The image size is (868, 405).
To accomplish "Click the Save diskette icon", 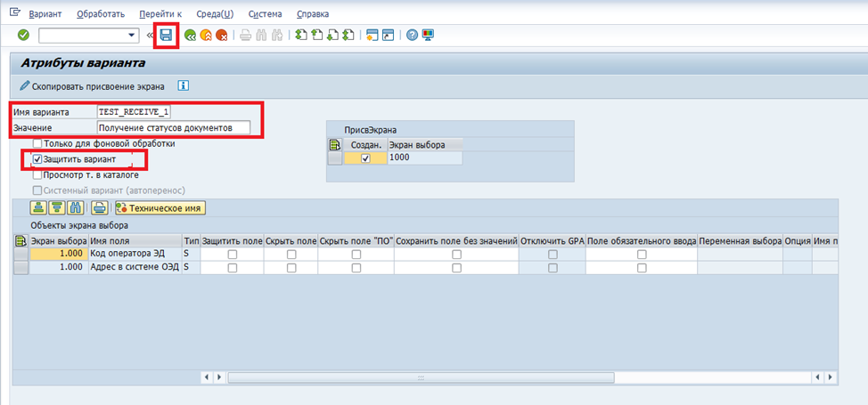I will pos(166,36).
